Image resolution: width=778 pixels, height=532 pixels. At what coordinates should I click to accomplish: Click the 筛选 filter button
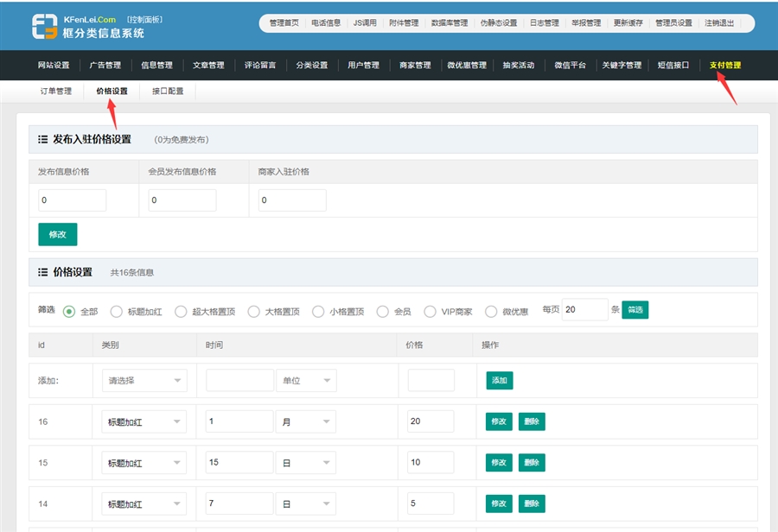tap(635, 309)
